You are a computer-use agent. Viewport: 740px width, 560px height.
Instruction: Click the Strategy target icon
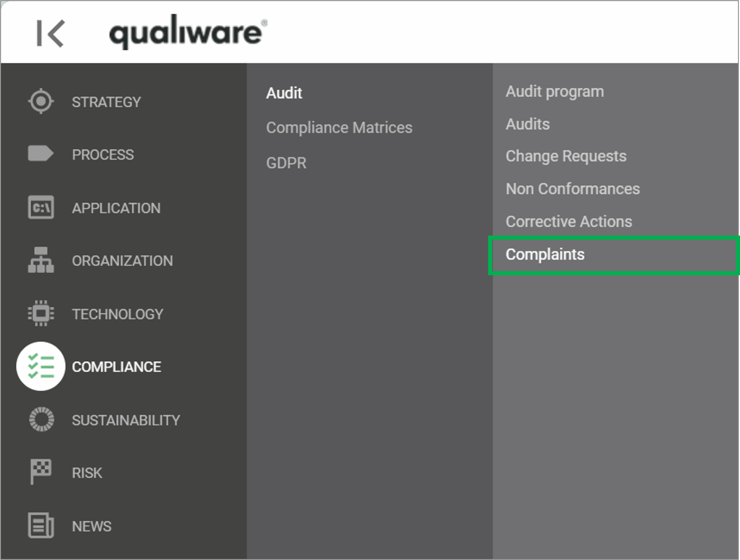tap(41, 101)
